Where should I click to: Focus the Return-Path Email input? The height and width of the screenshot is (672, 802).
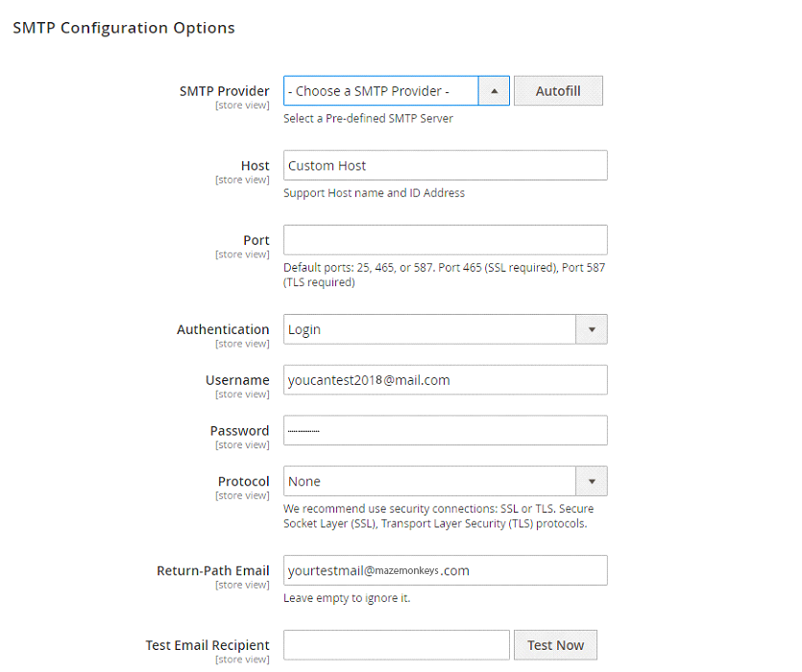(x=445, y=570)
